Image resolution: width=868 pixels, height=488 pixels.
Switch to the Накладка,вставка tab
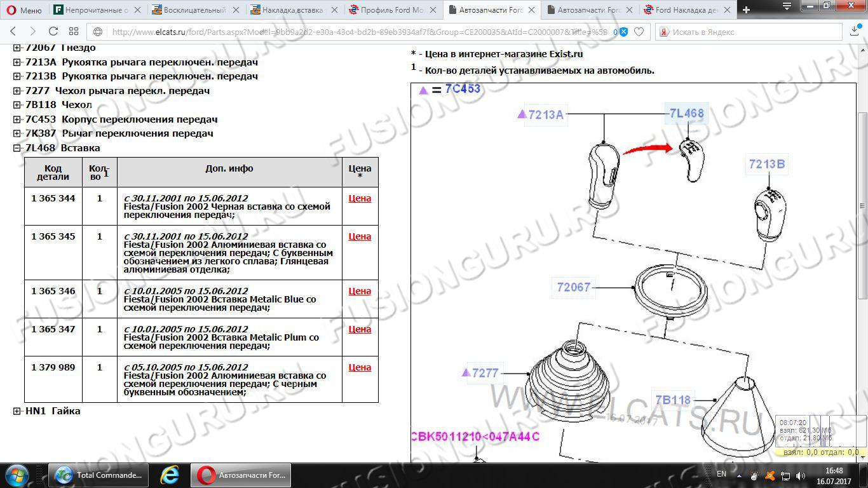coord(295,10)
